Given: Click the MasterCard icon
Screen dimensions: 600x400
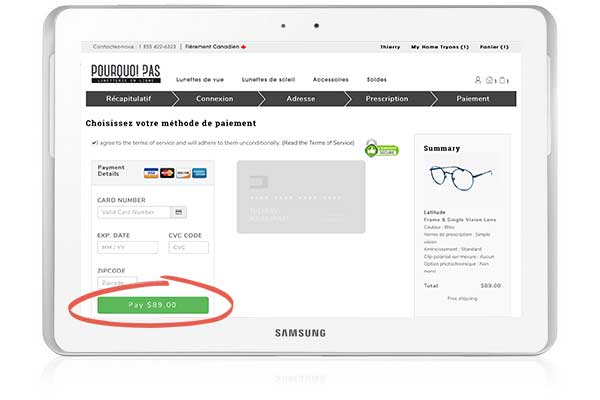Looking at the screenshot, I should click(167, 173).
